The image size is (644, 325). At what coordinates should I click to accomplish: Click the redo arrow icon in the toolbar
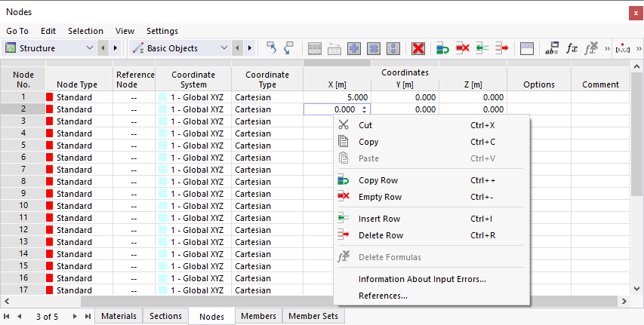[x=289, y=48]
